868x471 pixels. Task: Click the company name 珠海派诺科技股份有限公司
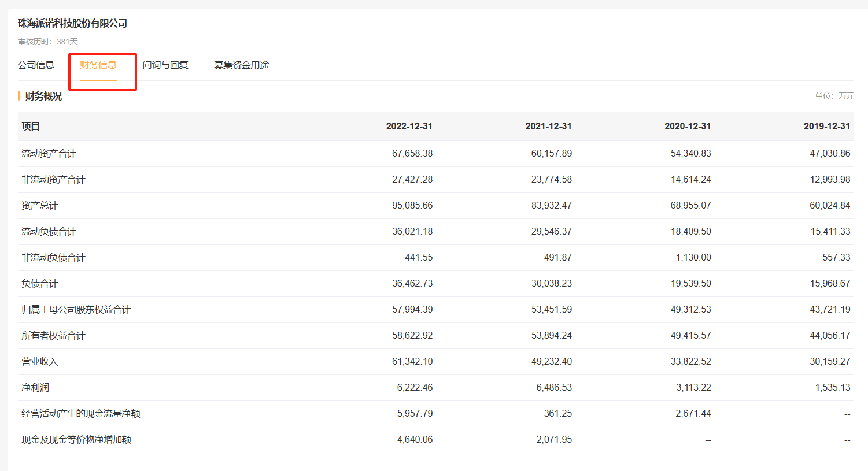(72, 24)
